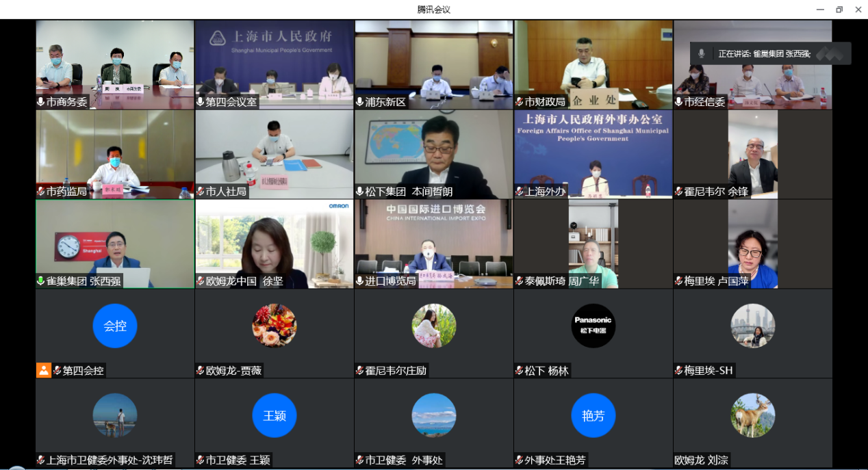Click the 上海外办 muted microphone icon
Screen dimensions: 868x470
point(520,192)
